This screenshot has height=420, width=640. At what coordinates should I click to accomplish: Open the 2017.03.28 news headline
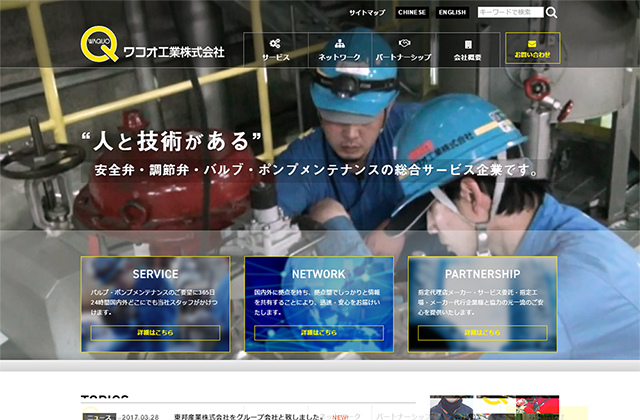tap(249, 417)
